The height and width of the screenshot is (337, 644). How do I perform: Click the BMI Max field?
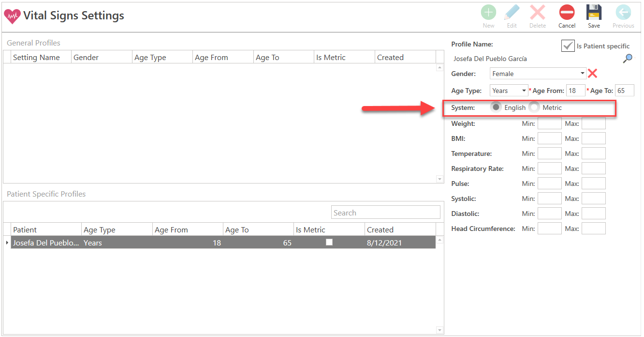click(x=594, y=138)
